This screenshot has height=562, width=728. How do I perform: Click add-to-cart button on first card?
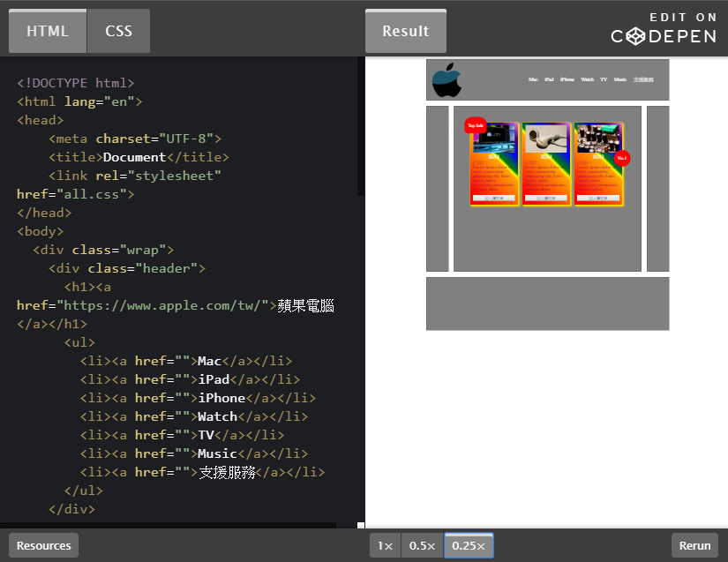[x=494, y=199]
